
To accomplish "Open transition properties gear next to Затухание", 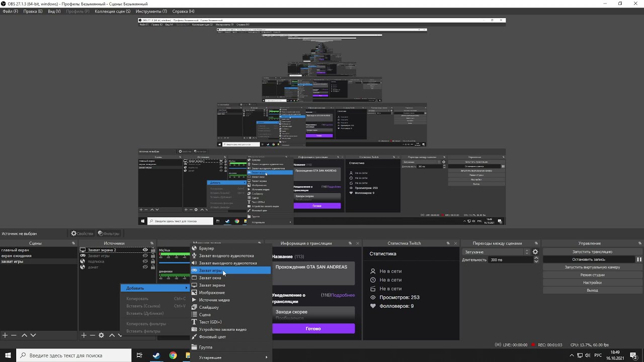I will point(535,252).
